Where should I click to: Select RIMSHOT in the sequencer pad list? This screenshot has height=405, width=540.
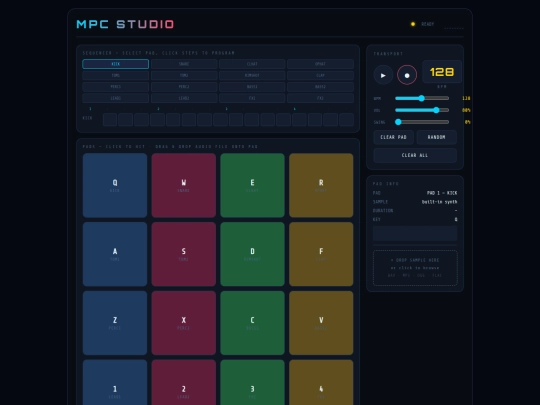pos(252,75)
